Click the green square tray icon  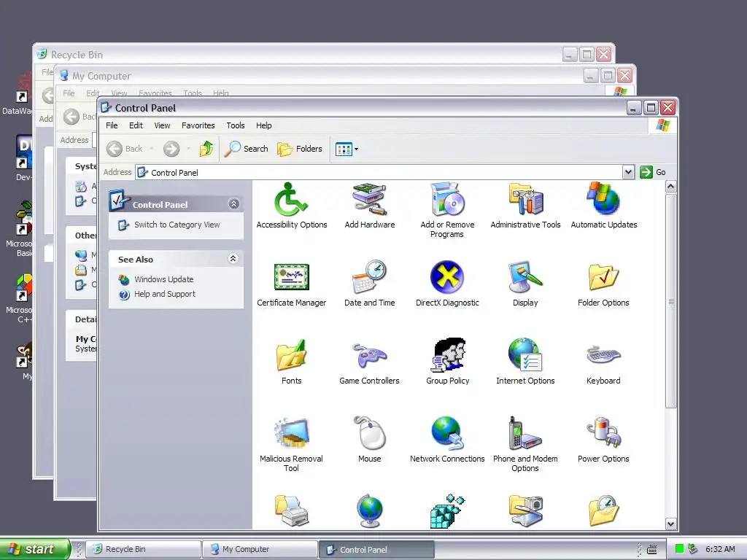(679, 548)
